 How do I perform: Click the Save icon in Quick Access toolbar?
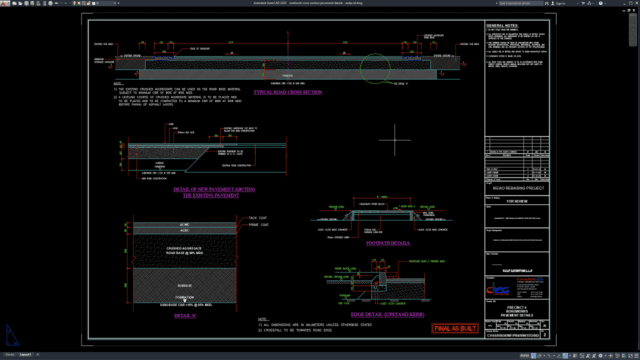(x=26, y=3)
